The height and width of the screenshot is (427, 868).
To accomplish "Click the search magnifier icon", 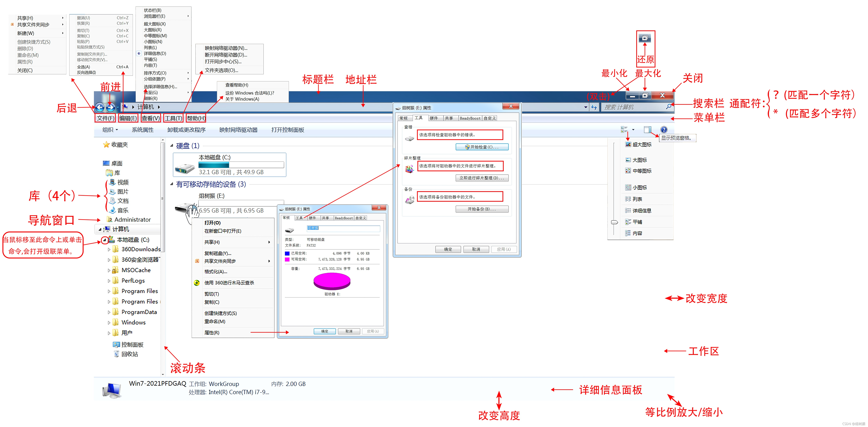I will click(669, 107).
